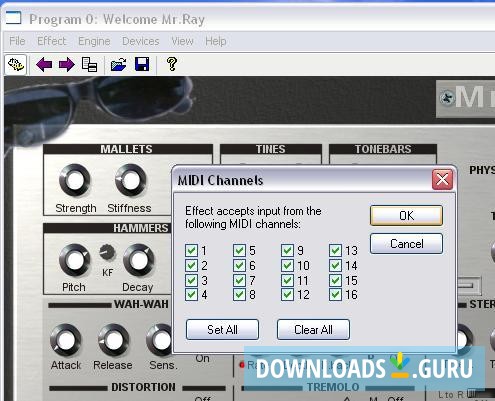This screenshot has height=401, width=495.
Task: Uncheck MIDI channel 13
Action: click(335, 250)
